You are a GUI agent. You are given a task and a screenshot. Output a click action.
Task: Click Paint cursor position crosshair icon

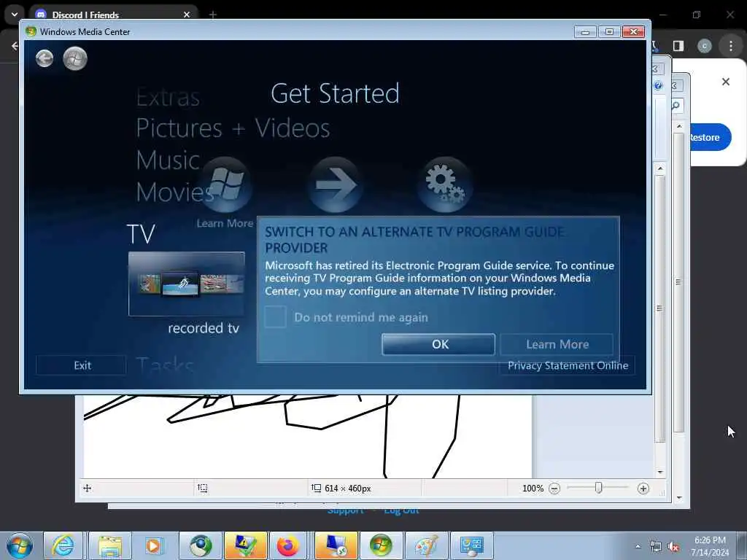coord(88,488)
